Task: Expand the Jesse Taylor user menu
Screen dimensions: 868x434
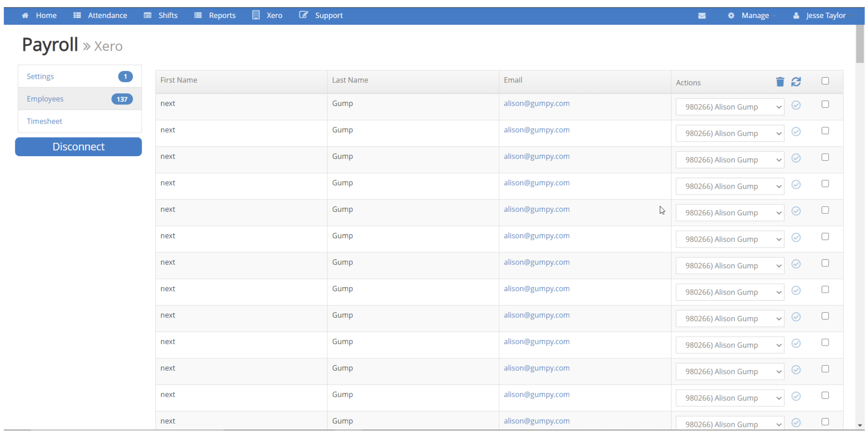Action: coord(826,16)
